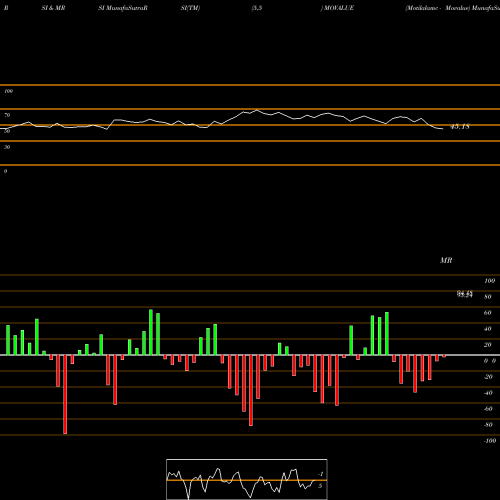This screenshot has width=500, height=500.
Task: Click 'SI MunafaSutraR' in the title header
Action: click(123, 8)
